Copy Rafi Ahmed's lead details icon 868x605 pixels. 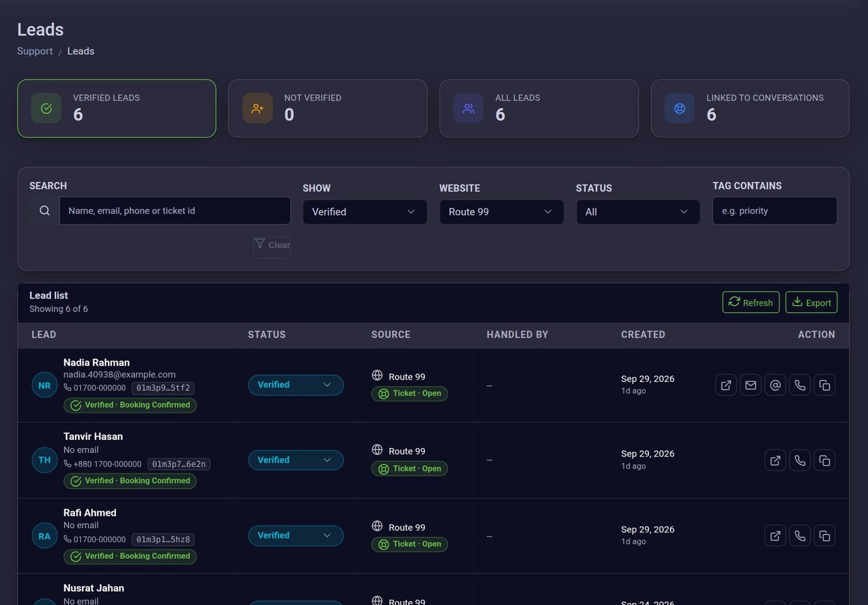click(825, 536)
